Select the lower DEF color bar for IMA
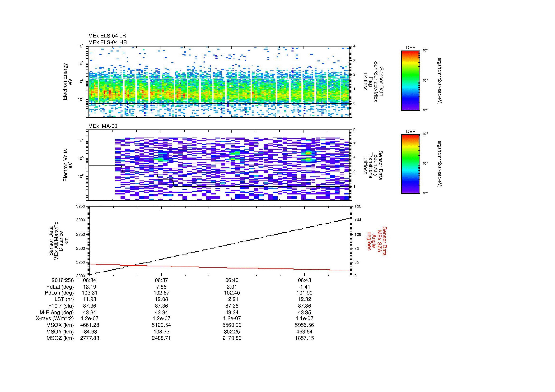Screen dimensions: 555x392 [410, 164]
